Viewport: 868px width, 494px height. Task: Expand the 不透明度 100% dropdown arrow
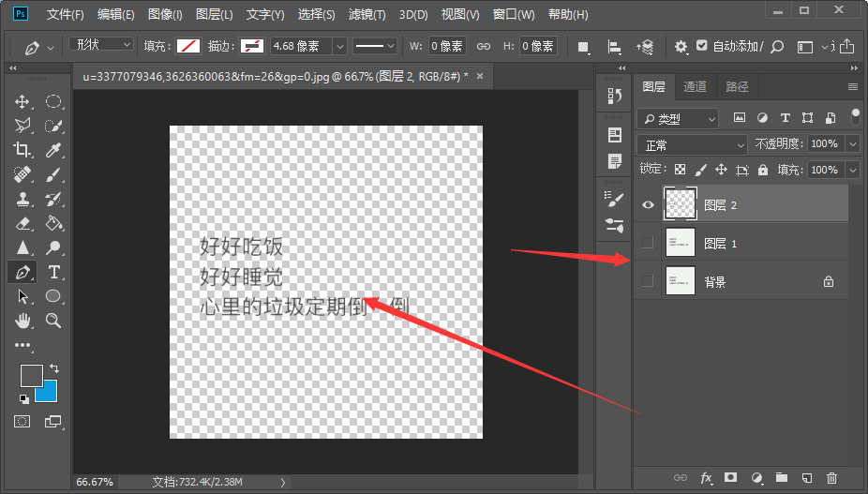852,144
